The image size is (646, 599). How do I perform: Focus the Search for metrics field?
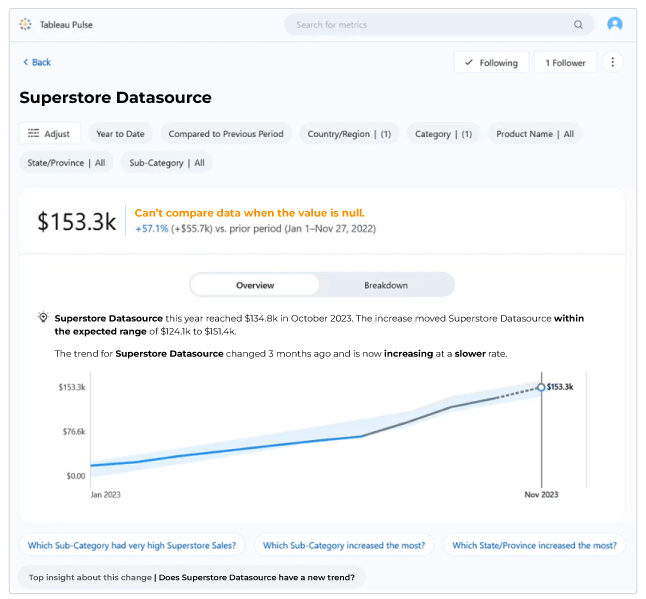(x=439, y=25)
